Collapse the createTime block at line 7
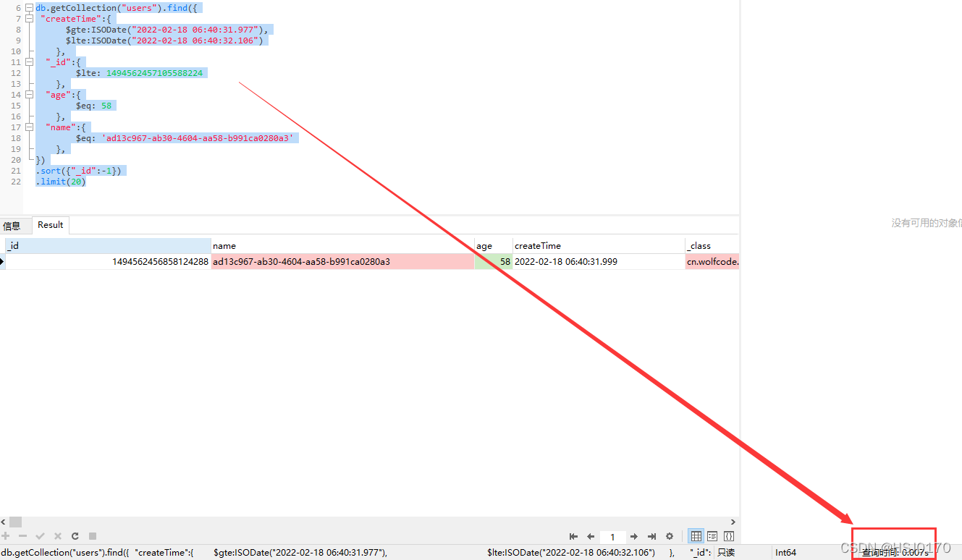Image resolution: width=962 pixels, height=560 pixels. (30, 19)
